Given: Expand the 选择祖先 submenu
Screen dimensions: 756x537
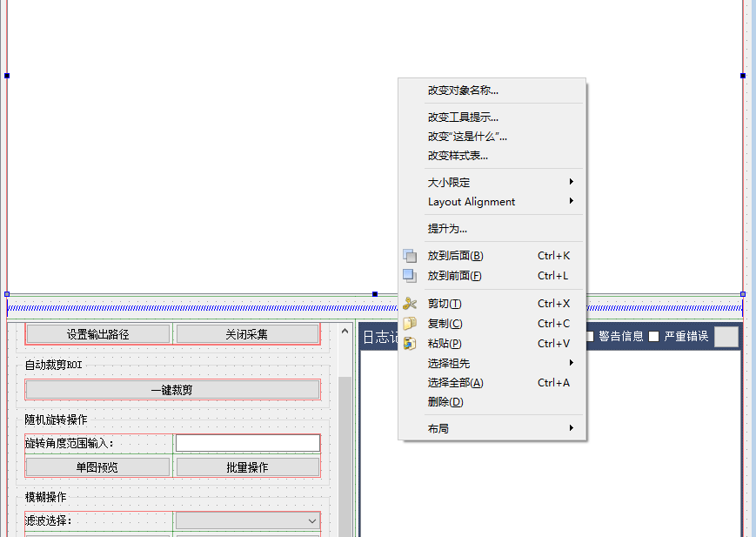Looking at the screenshot, I should (447, 363).
